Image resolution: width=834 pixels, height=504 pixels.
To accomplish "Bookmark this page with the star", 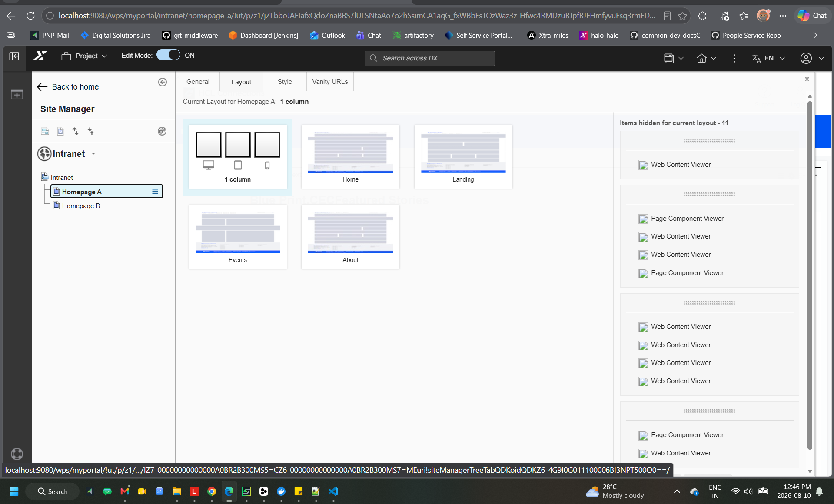I will 683,16.
